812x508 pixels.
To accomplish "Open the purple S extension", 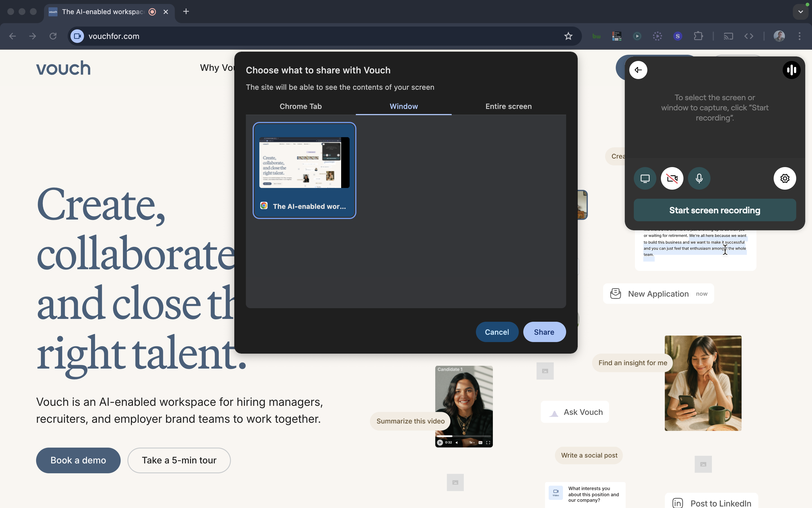I will [x=678, y=36].
